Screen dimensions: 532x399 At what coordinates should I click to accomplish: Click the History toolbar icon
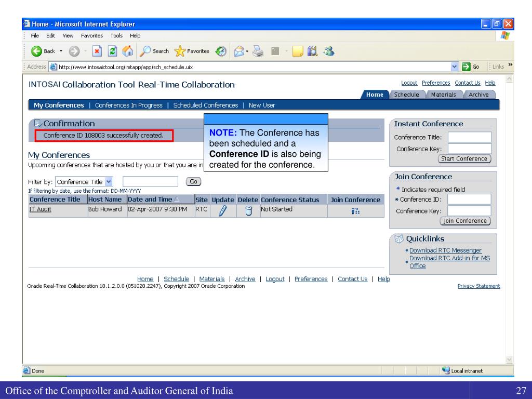(x=221, y=51)
